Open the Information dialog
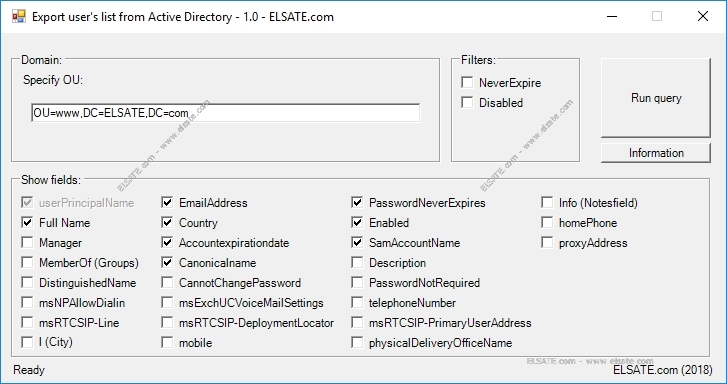Viewport: 727px width, 384px height. click(656, 153)
